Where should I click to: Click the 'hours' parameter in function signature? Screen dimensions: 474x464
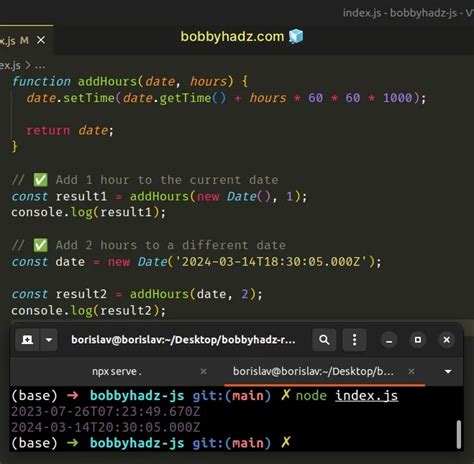click(x=208, y=81)
